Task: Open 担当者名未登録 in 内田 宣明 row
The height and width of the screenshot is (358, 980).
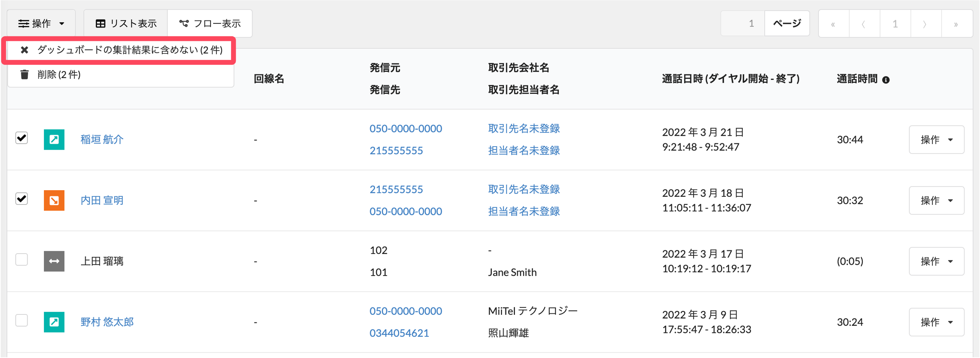Action: 524,211
